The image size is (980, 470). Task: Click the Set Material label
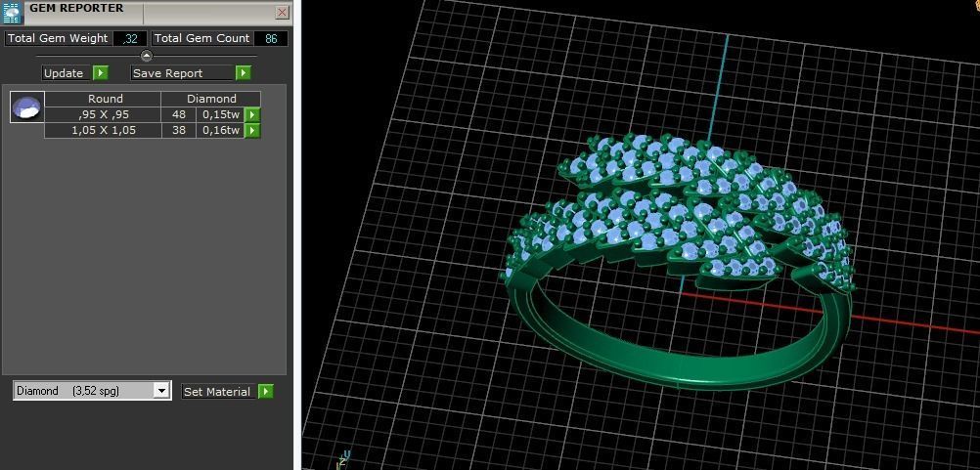click(217, 392)
